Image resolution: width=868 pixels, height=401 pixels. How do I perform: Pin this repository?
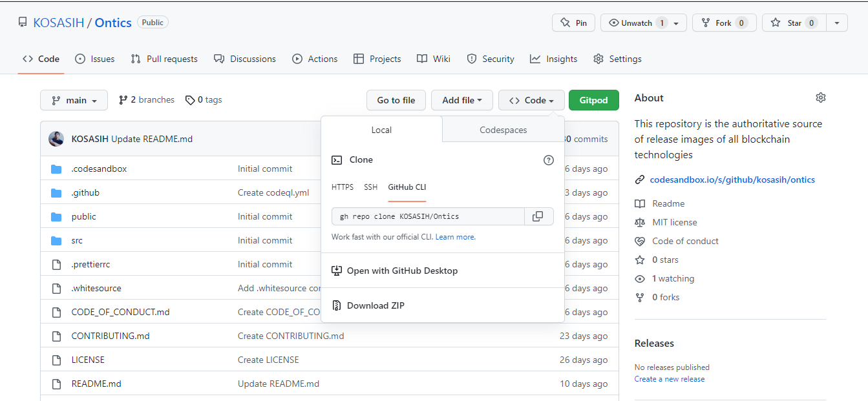tap(573, 23)
